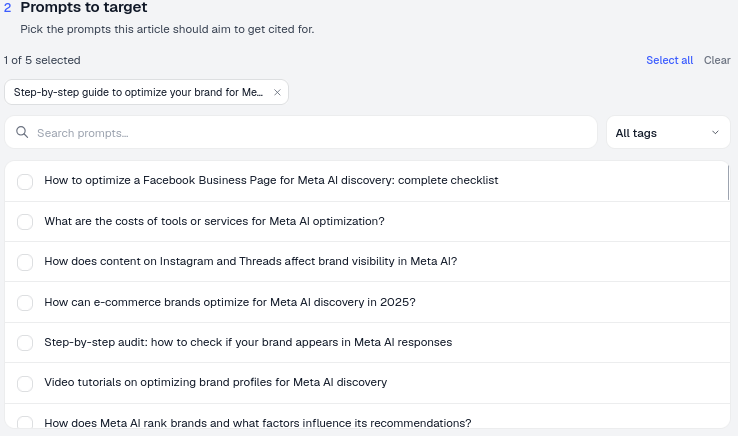The height and width of the screenshot is (436, 738).
Task: Click the Clear button
Action: point(717,60)
